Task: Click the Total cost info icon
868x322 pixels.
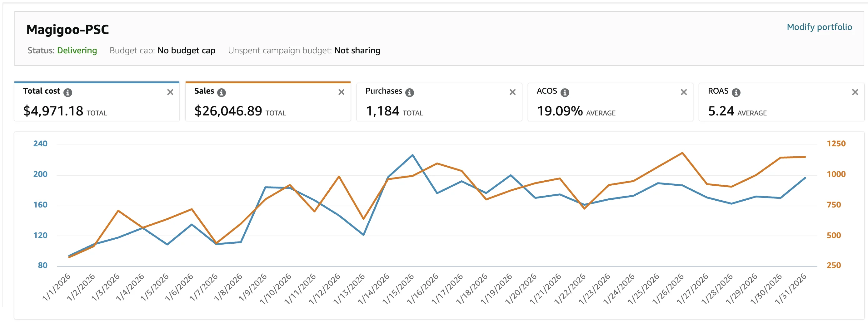Action: pyautogui.click(x=68, y=93)
